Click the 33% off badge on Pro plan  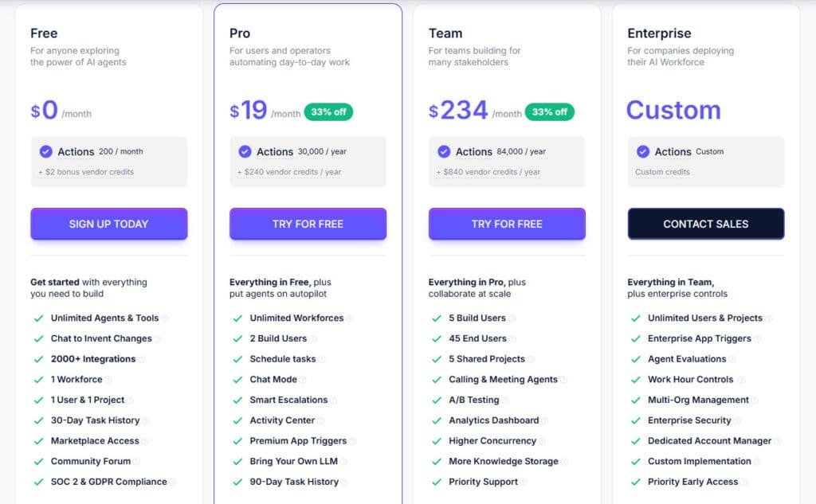[328, 111]
